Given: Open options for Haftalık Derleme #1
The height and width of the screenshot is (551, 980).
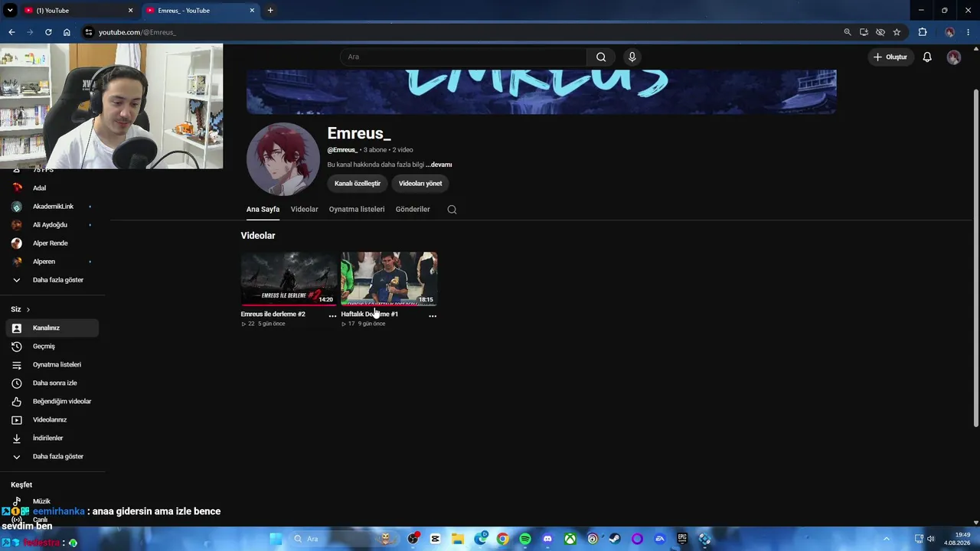Looking at the screenshot, I should tap(433, 316).
